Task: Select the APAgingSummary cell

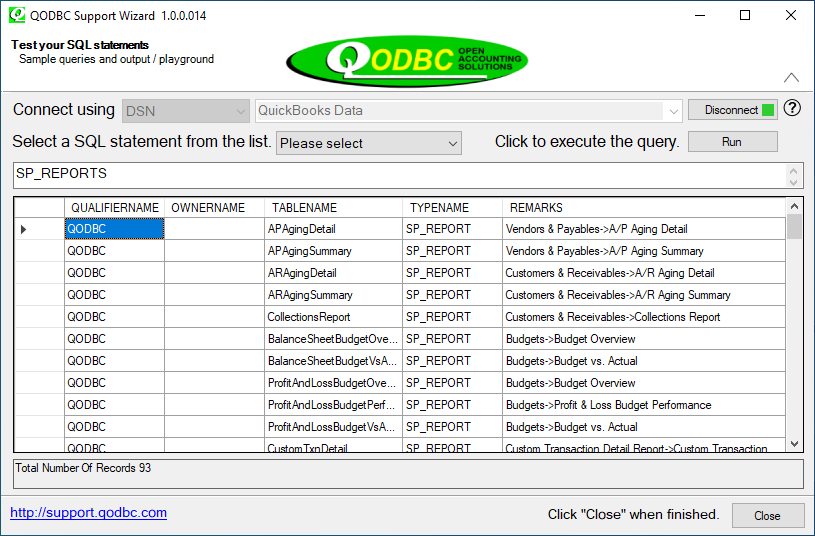Action: [x=333, y=251]
